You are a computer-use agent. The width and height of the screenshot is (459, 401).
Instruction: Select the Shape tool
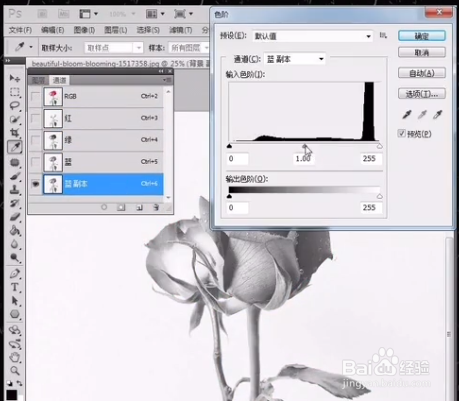[15, 314]
